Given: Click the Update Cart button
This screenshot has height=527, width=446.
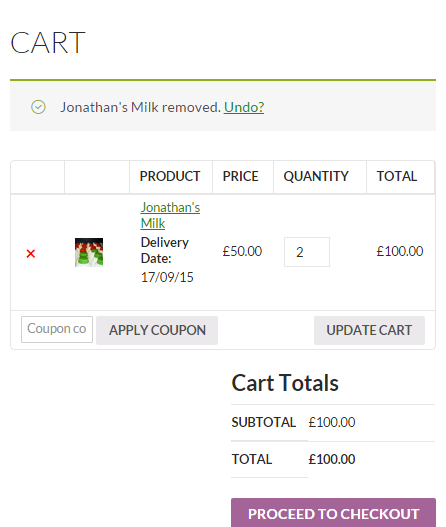Looking at the screenshot, I should (x=369, y=330).
